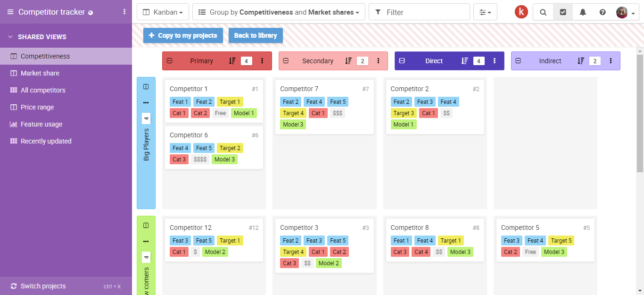Collapse the Indirect column

point(518,61)
